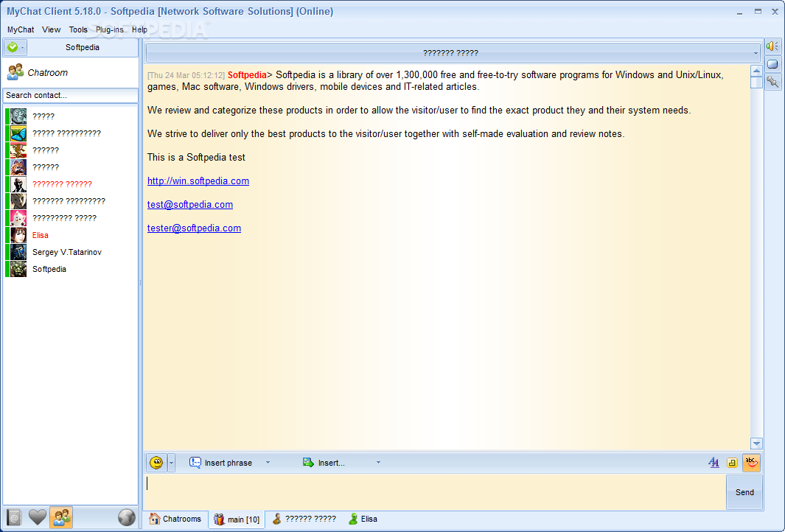Open the Help menu
Screen dimensions: 785x532
point(139,29)
